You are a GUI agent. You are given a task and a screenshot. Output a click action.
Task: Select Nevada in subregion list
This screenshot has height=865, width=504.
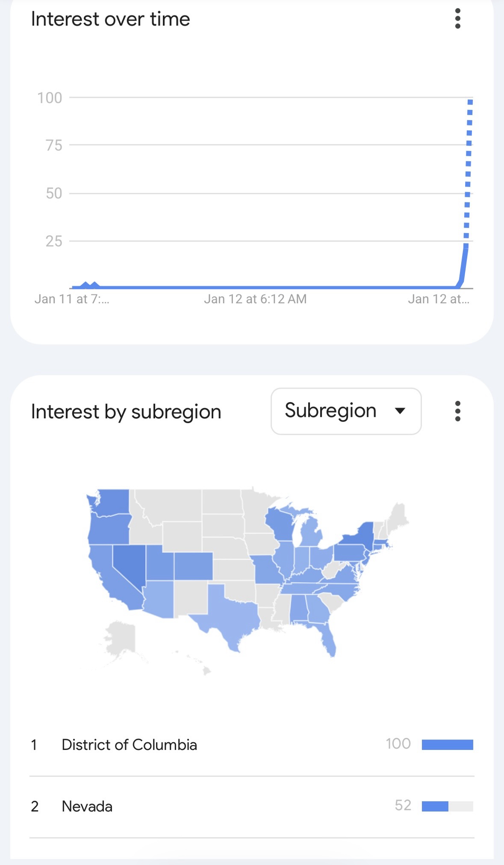(87, 807)
